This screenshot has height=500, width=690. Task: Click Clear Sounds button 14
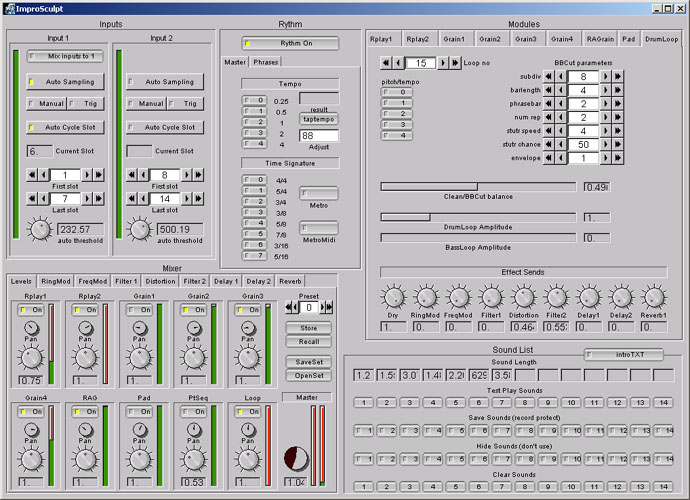(x=663, y=487)
